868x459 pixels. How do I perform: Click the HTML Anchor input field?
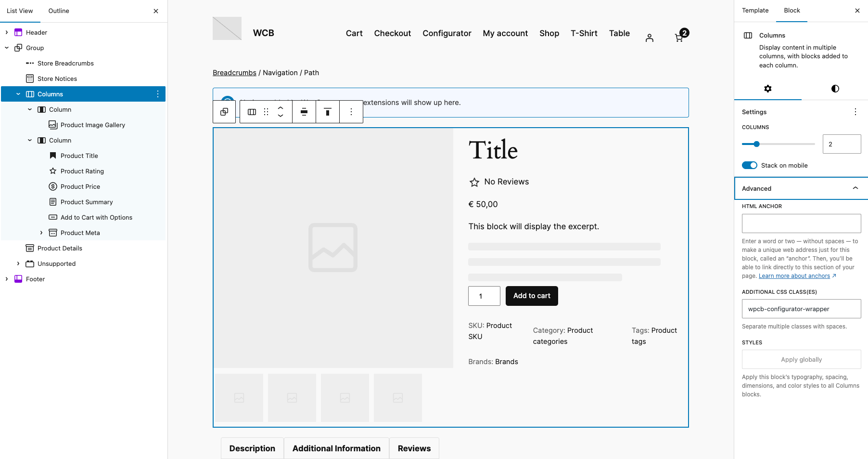(x=801, y=223)
